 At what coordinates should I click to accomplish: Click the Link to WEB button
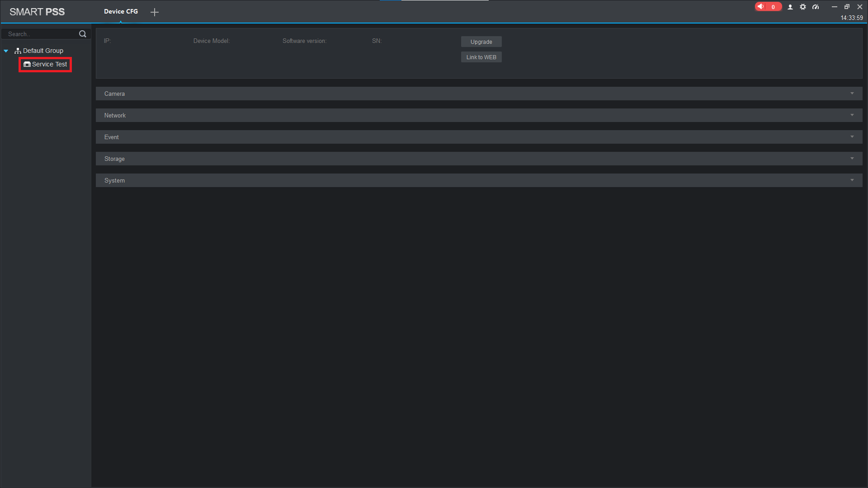[x=481, y=56]
